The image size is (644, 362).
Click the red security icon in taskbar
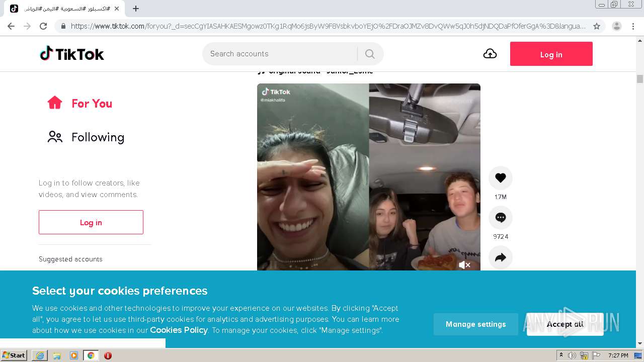[x=108, y=355]
